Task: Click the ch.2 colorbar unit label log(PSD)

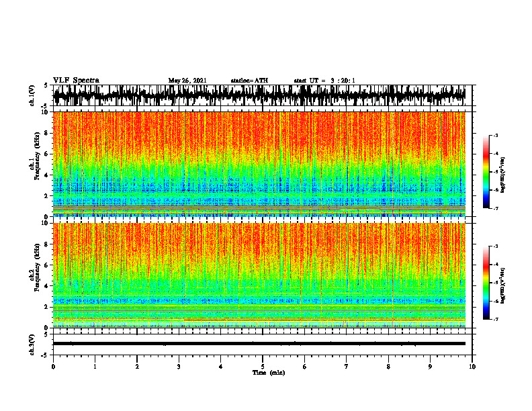Action: (x=503, y=285)
